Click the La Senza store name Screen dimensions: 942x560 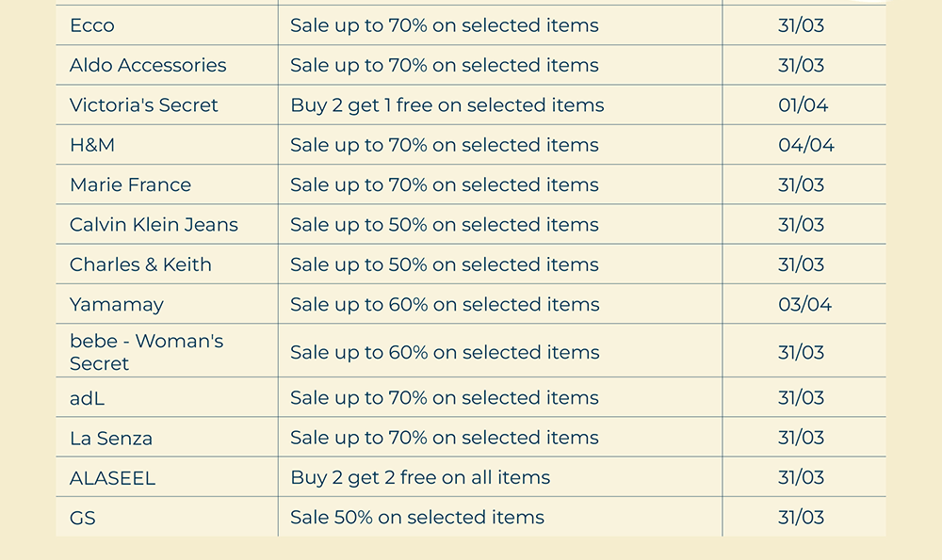pos(111,439)
